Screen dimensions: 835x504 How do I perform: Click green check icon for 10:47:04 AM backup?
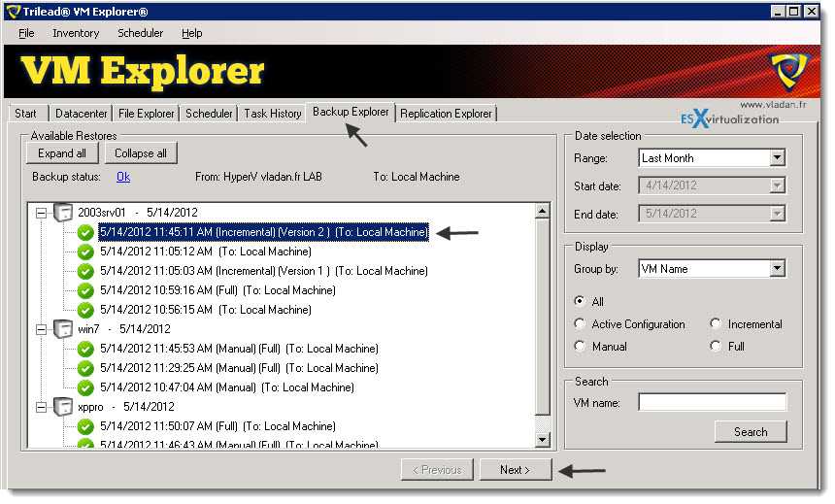tap(85, 387)
